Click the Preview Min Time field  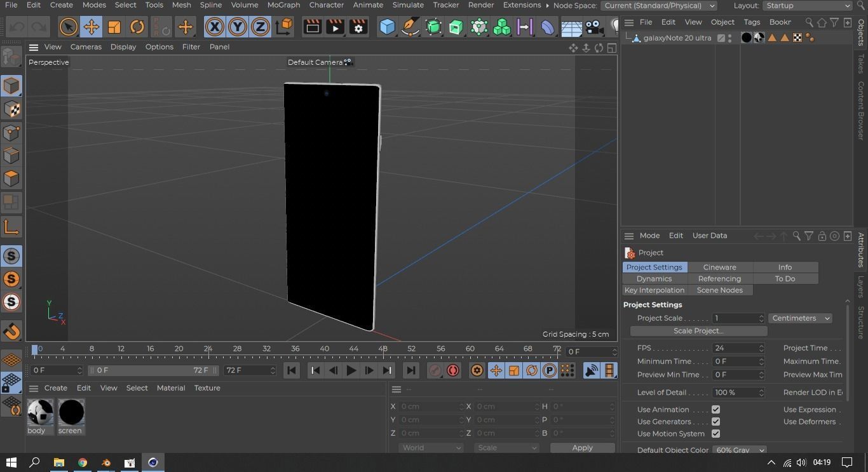tap(737, 375)
